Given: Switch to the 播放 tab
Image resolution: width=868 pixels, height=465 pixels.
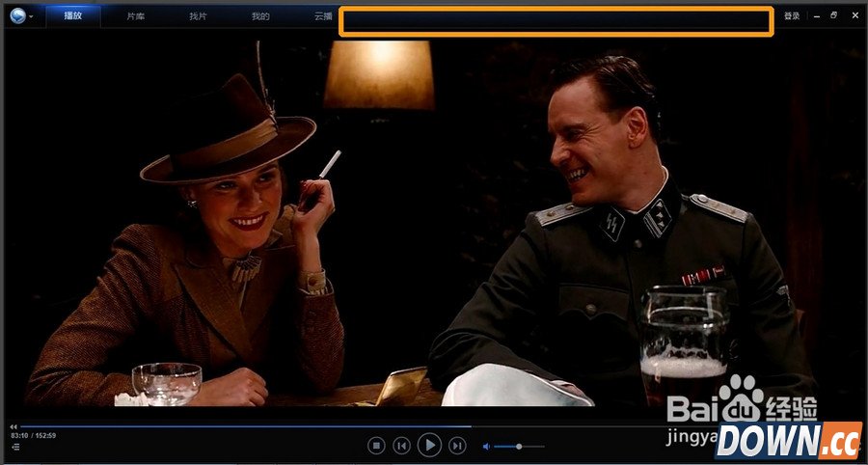Looking at the screenshot, I should 73,16.
